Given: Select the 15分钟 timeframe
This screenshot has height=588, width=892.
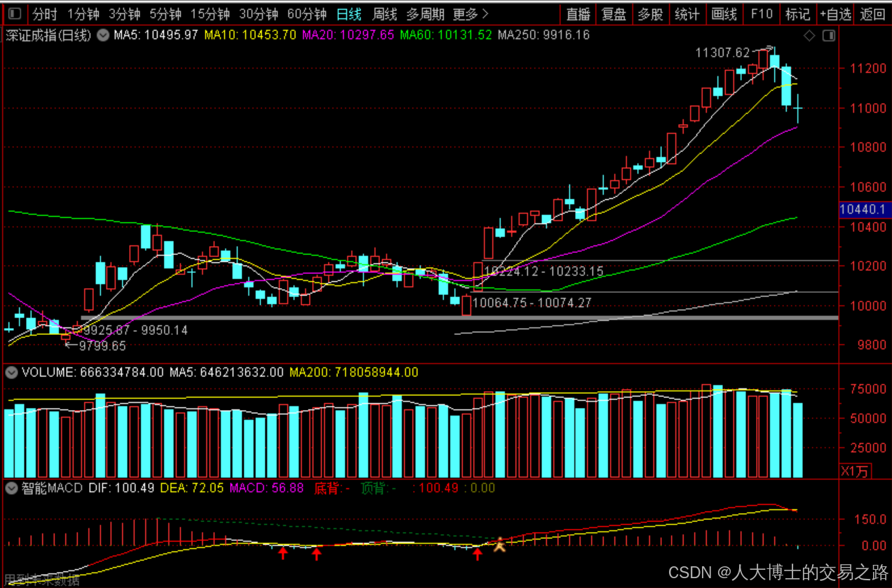Looking at the screenshot, I should (210, 14).
